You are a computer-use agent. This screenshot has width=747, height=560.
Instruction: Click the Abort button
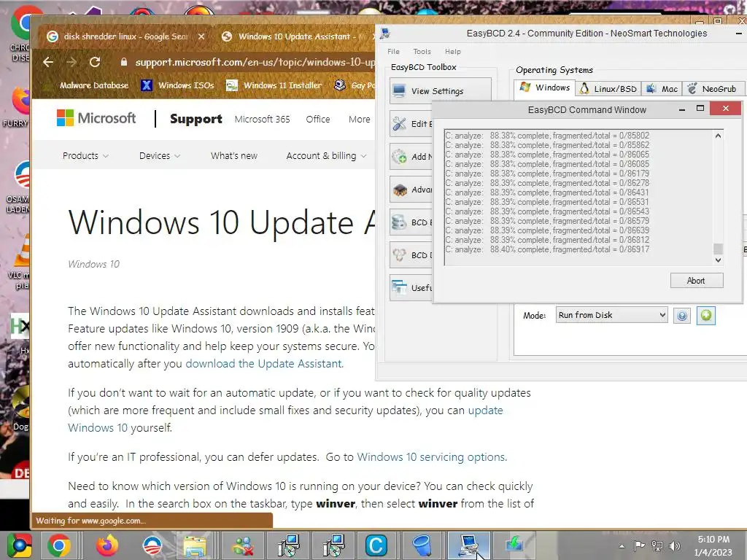[x=697, y=281]
